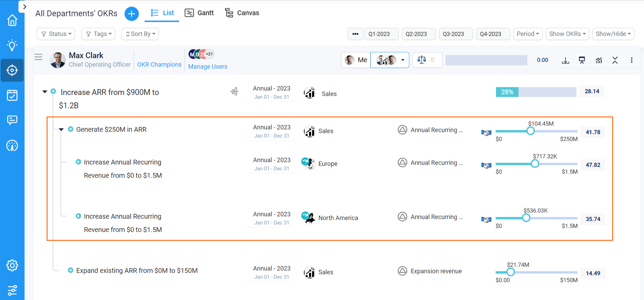
Task: Click the collapse arrows icon in header
Action: pyautogui.click(x=615, y=60)
